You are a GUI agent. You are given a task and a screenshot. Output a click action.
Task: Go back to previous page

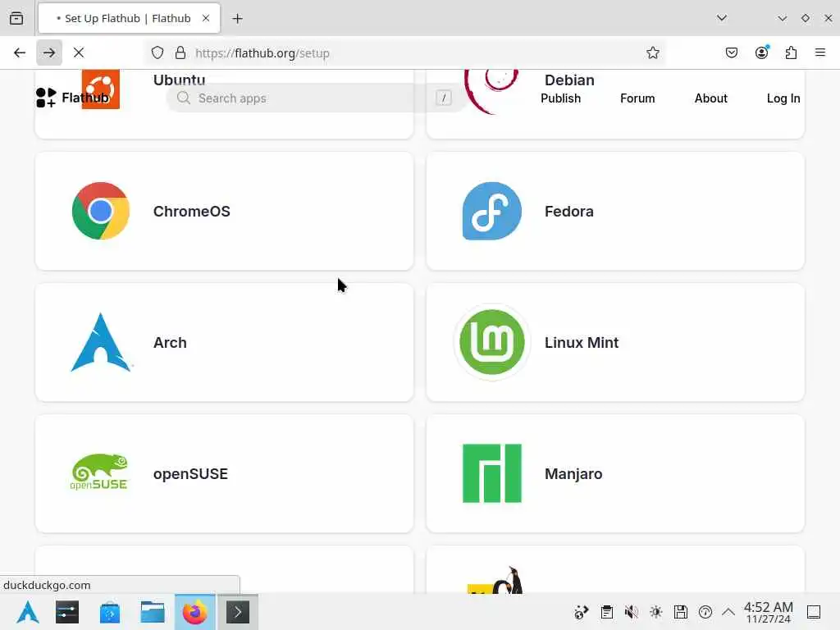(x=20, y=52)
